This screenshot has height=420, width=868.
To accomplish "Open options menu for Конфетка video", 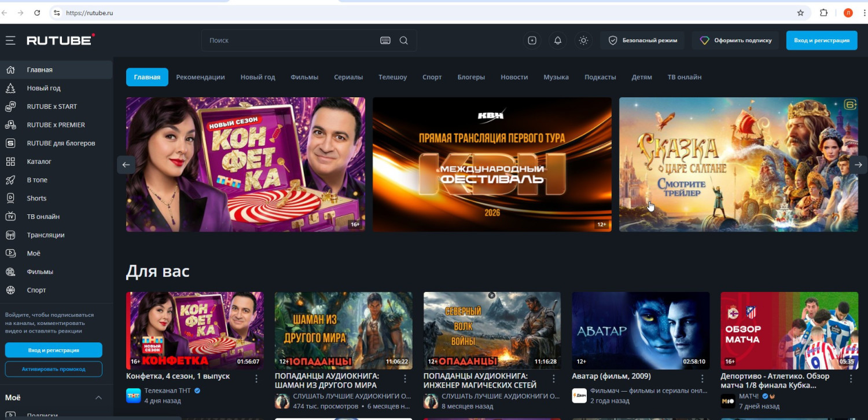I will pos(256,378).
